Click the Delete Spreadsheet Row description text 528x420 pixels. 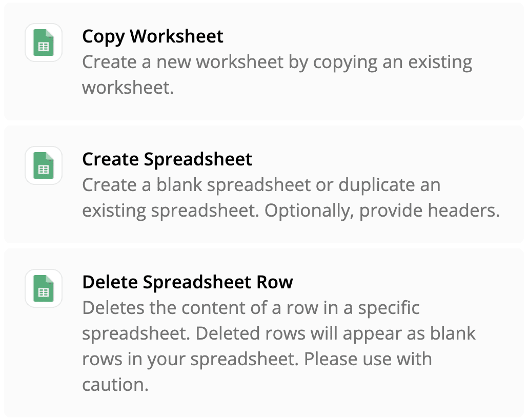pos(279,346)
